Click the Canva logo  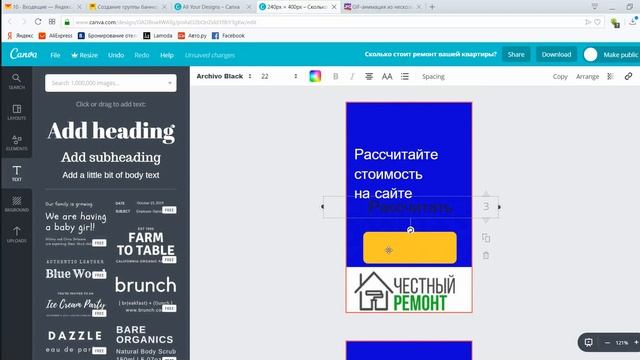(x=24, y=54)
